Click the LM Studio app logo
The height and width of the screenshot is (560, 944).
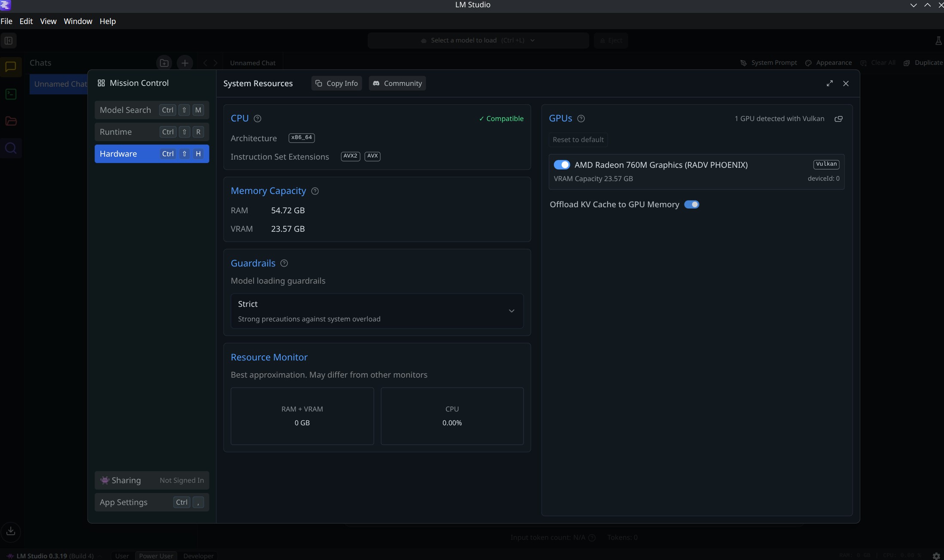click(6, 5)
